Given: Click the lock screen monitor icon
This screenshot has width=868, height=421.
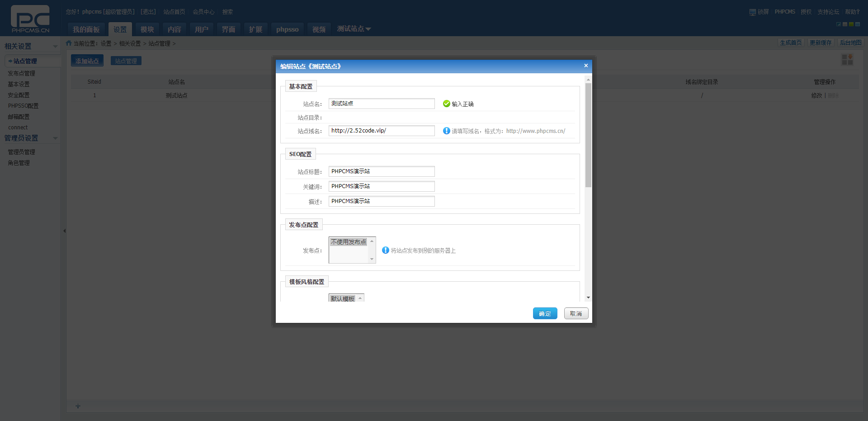Looking at the screenshot, I should (752, 12).
